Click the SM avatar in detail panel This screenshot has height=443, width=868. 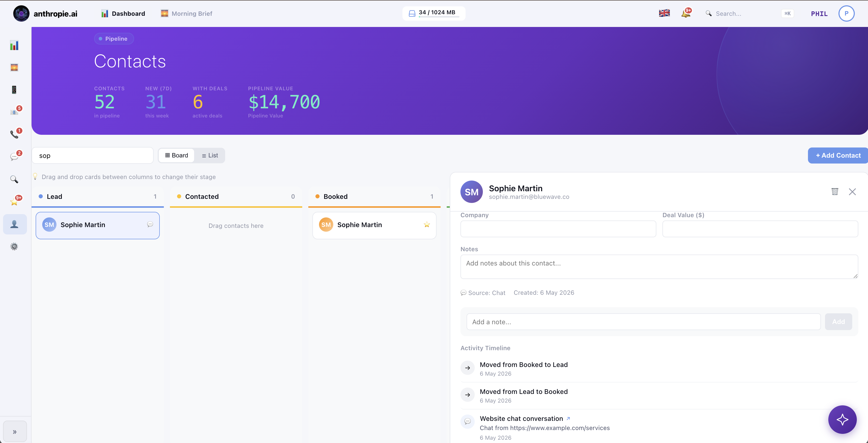(471, 192)
